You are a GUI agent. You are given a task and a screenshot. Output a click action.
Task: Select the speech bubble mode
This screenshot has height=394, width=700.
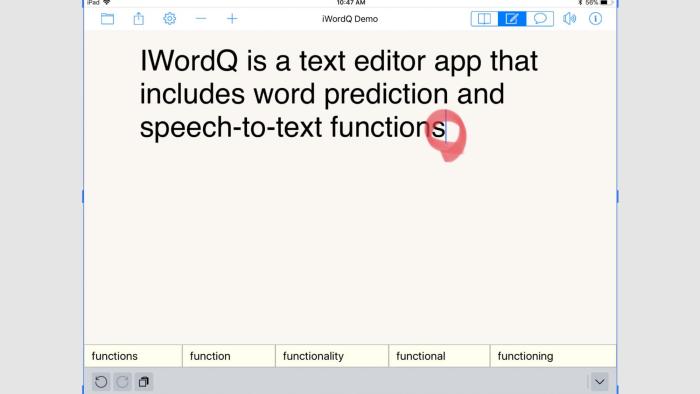coord(540,19)
